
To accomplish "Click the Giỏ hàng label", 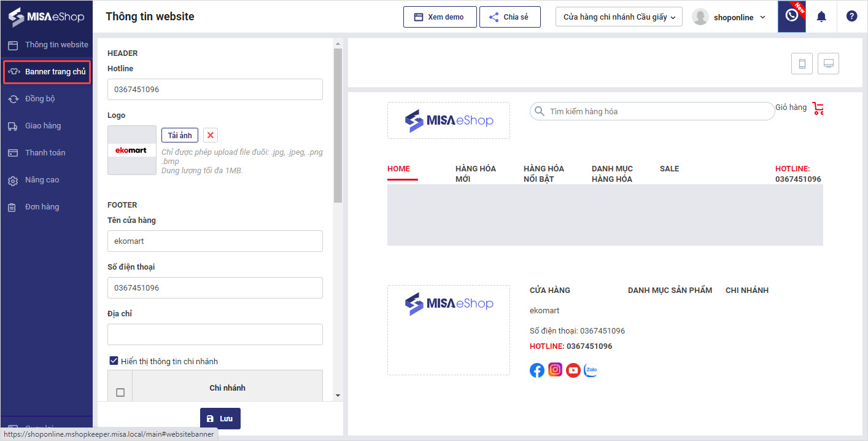I will (791, 107).
